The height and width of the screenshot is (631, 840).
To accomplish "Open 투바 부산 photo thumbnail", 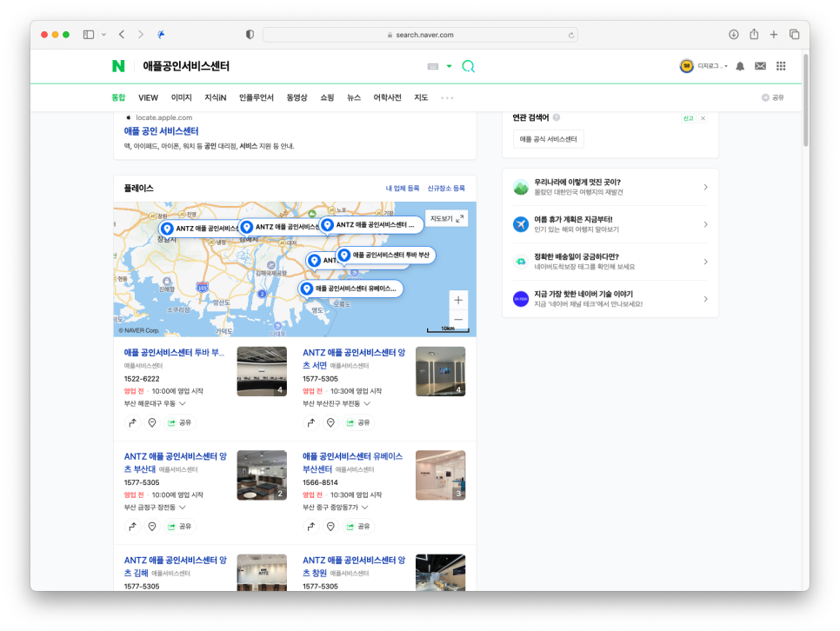I will pos(262,371).
